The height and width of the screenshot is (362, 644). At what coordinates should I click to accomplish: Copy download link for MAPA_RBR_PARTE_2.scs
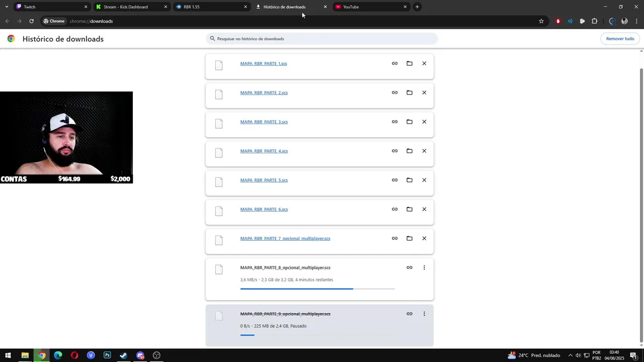click(394, 93)
